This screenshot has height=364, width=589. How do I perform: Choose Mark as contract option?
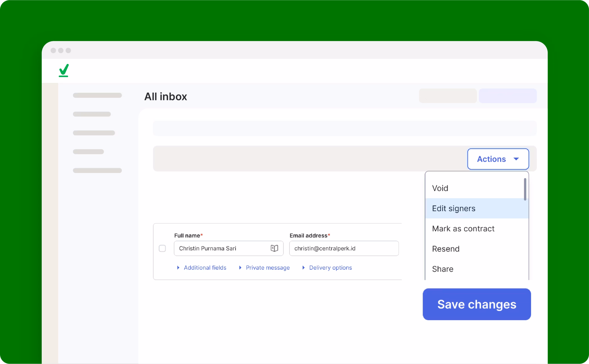click(x=463, y=229)
